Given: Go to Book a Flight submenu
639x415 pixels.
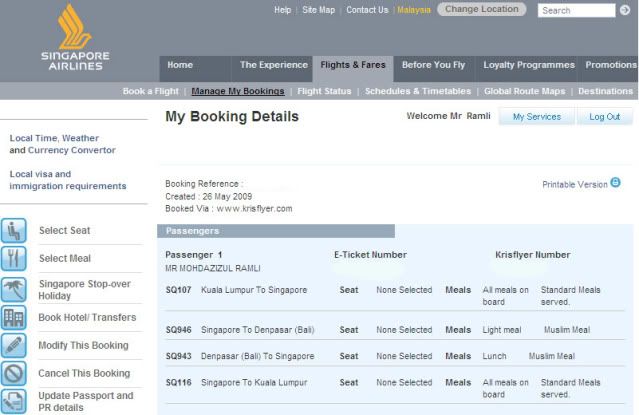Looking at the screenshot, I should (150, 91).
